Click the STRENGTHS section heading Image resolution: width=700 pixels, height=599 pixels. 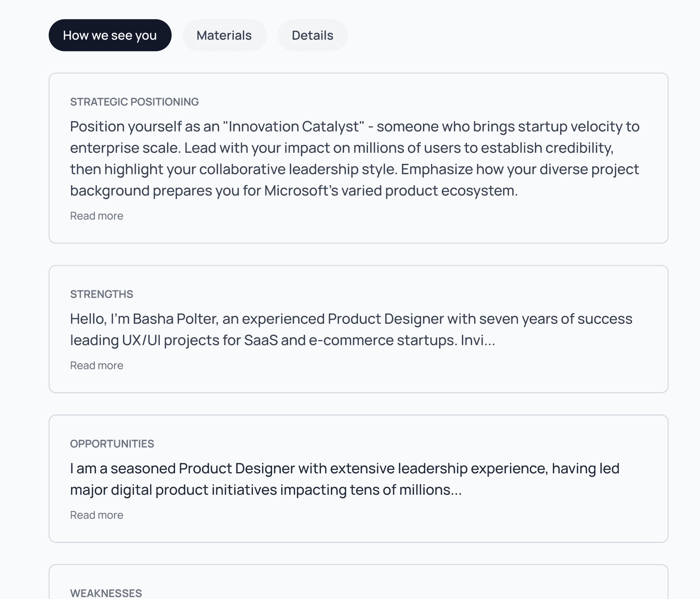pos(102,294)
